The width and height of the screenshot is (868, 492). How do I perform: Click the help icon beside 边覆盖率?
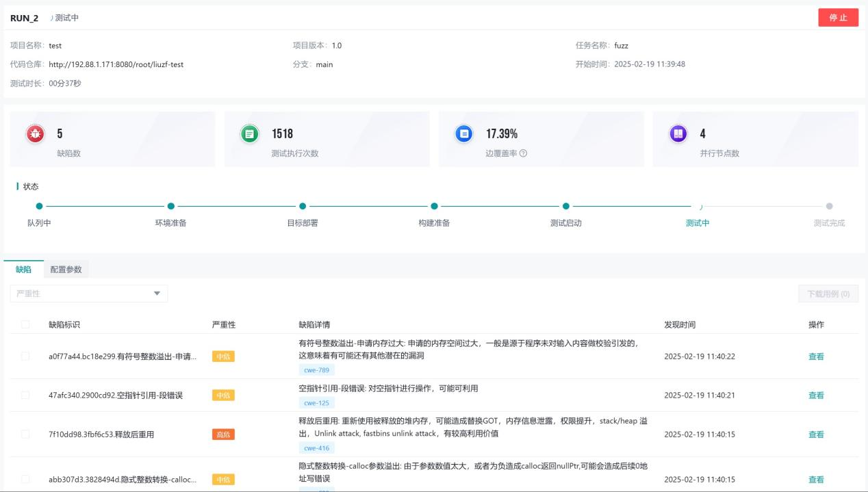click(x=523, y=153)
